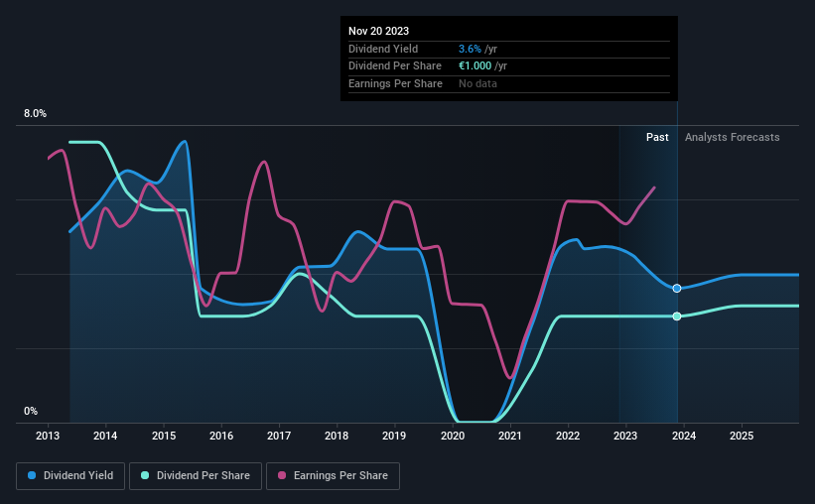This screenshot has height=504, width=815.
Task: Click the 2014 x-axis label
Action: point(105,436)
